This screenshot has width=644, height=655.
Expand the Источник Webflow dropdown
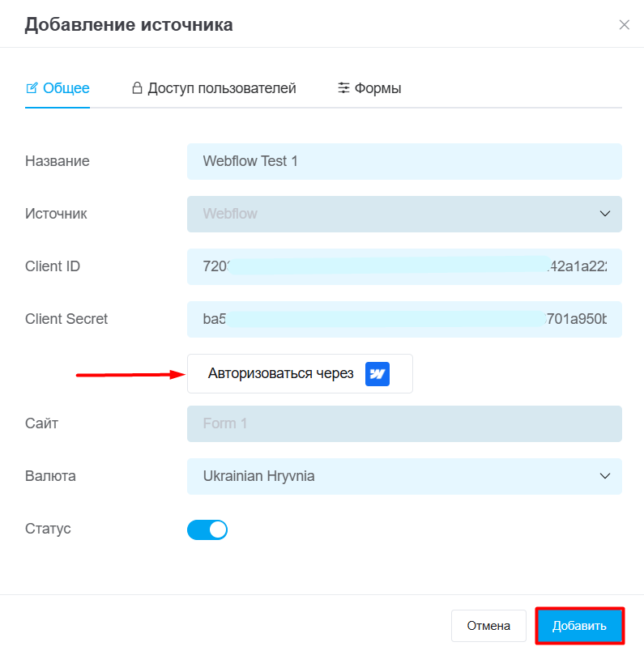pyautogui.click(x=404, y=214)
